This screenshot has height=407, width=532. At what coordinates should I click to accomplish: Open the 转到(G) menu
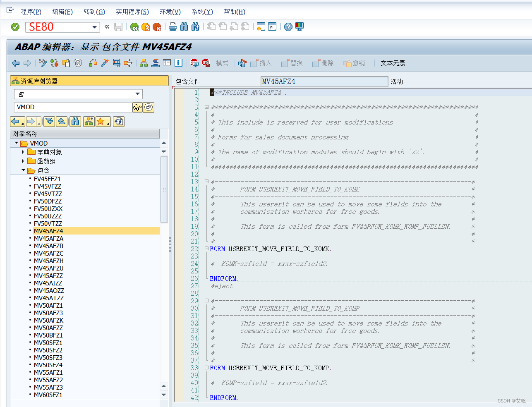pos(94,12)
